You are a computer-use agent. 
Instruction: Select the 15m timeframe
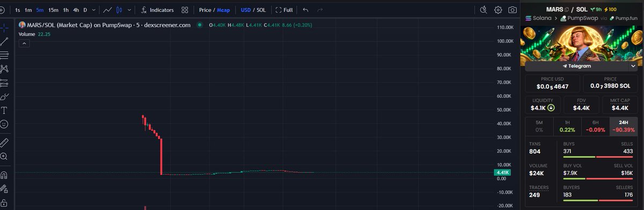[x=53, y=10]
